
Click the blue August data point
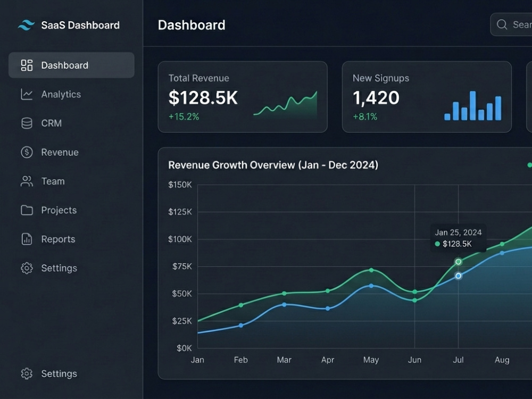click(502, 253)
